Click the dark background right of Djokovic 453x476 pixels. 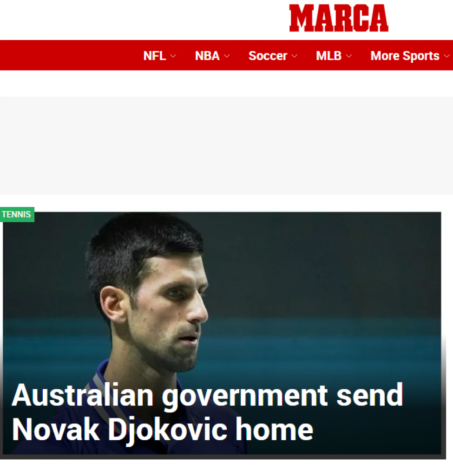[x=334, y=273]
